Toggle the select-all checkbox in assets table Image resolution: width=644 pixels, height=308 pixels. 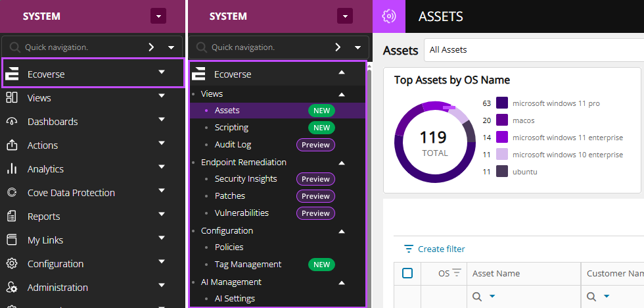(x=407, y=273)
